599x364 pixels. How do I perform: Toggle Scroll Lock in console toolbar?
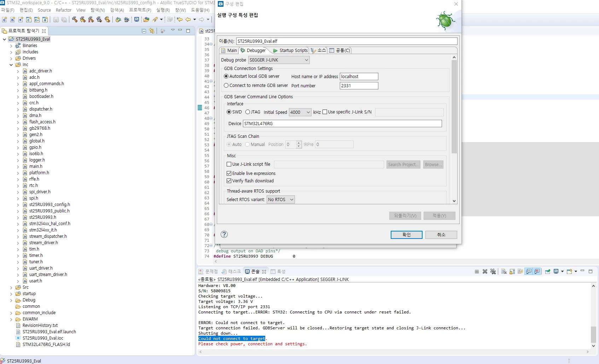click(x=512, y=271)
